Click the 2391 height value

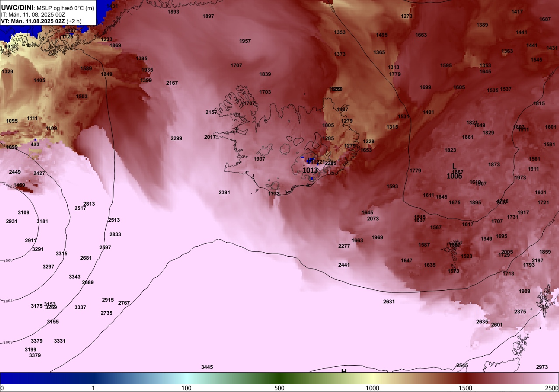(224, 193)
